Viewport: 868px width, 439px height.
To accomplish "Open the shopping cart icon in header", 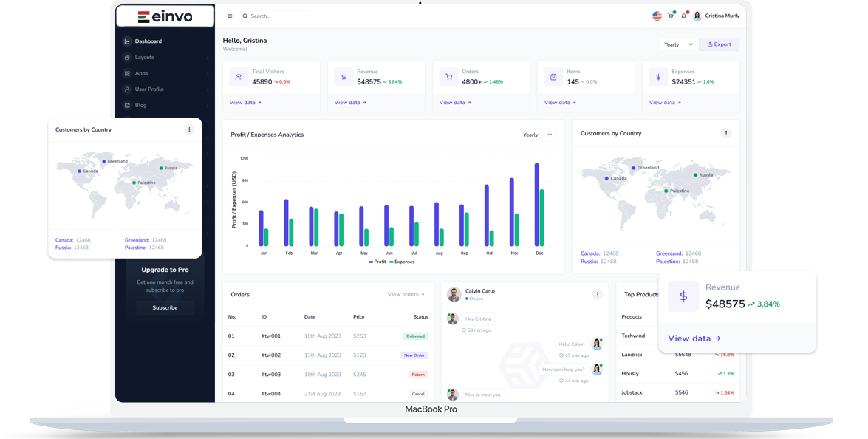I will 671,16.
